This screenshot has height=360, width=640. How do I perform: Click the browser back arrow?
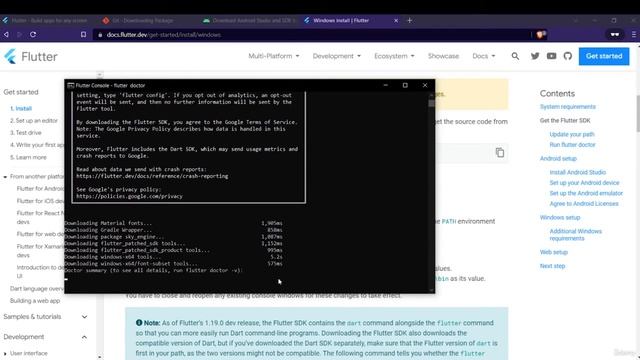click(x=6, y=35)
